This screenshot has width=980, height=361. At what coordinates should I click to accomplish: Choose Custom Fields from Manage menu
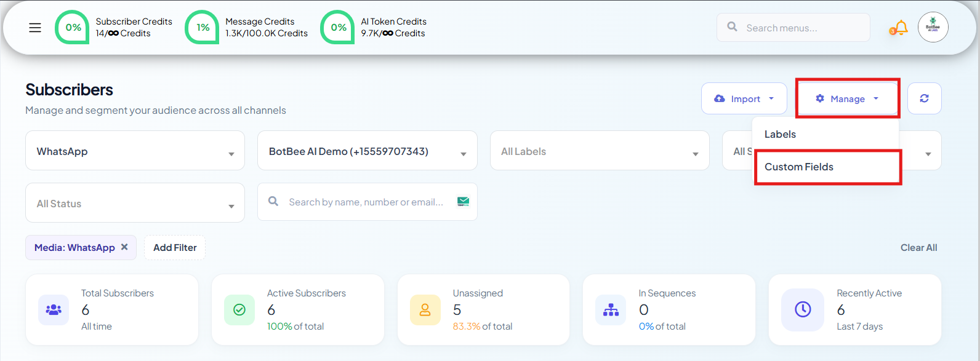tap(825, 167)
